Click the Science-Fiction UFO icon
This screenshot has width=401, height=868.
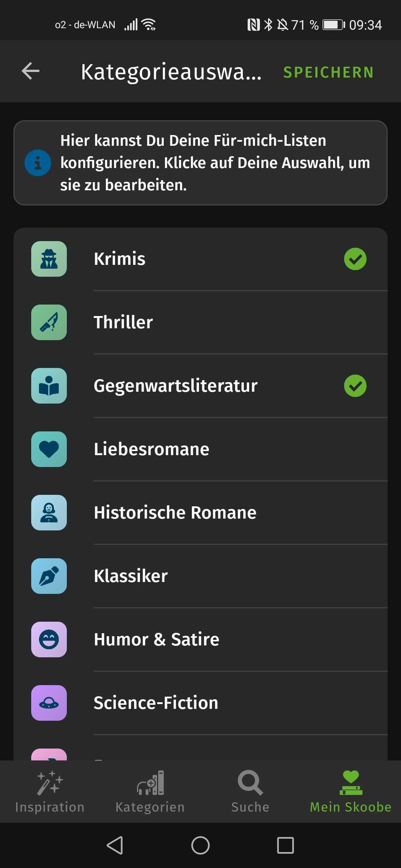click(x=49, y=703)
